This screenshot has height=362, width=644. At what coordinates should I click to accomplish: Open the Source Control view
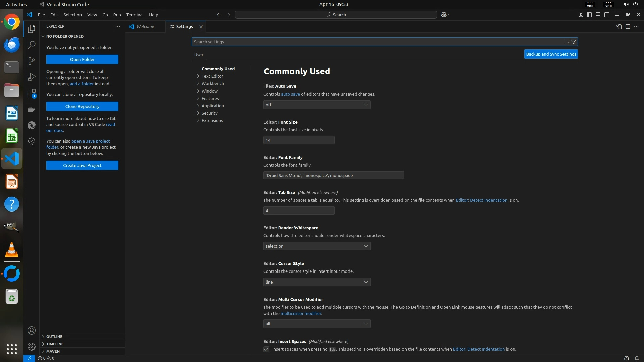32,61
